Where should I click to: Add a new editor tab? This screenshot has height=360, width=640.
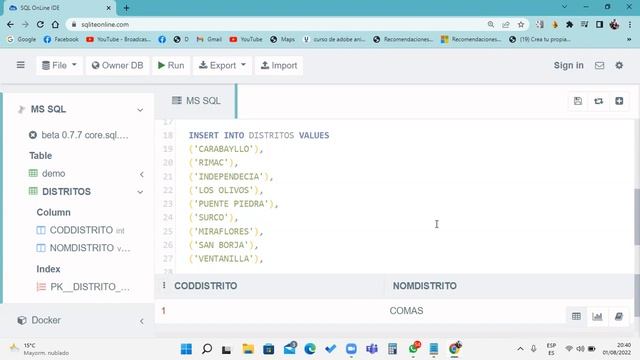(619, 101)
